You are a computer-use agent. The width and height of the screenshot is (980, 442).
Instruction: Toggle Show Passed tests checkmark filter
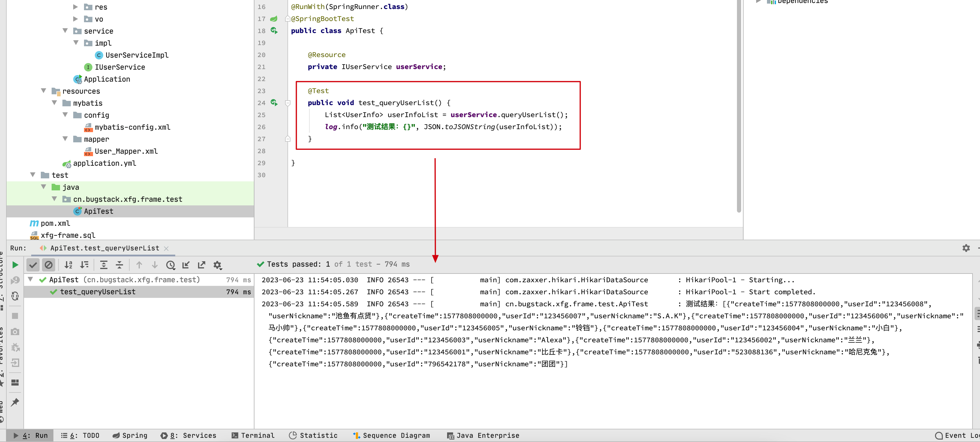point(33,265)
